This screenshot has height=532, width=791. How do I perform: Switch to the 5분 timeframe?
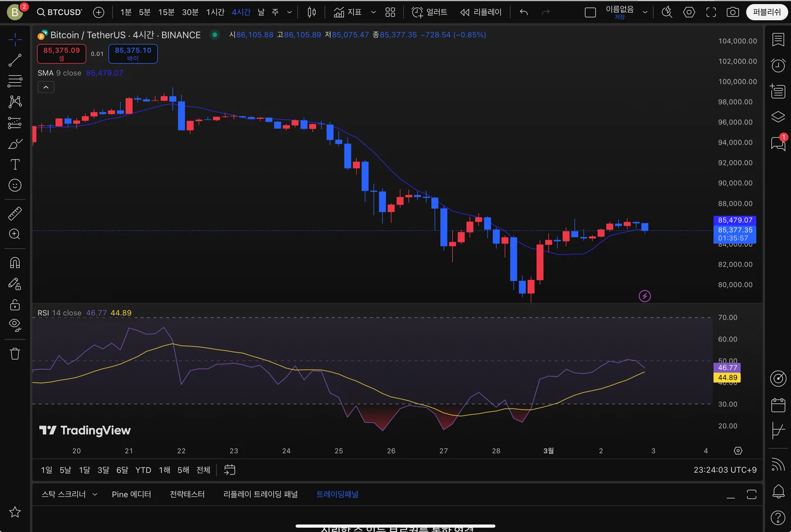coord(144,12)
